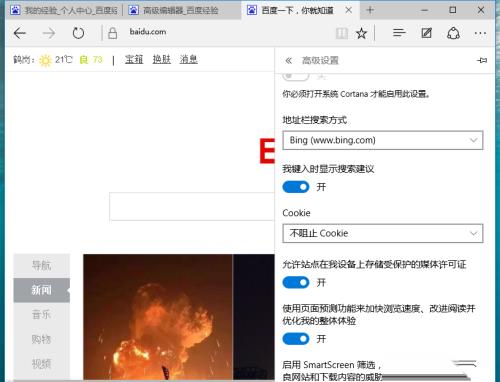Disable 页面预测 feature toggle

[296, 339]
